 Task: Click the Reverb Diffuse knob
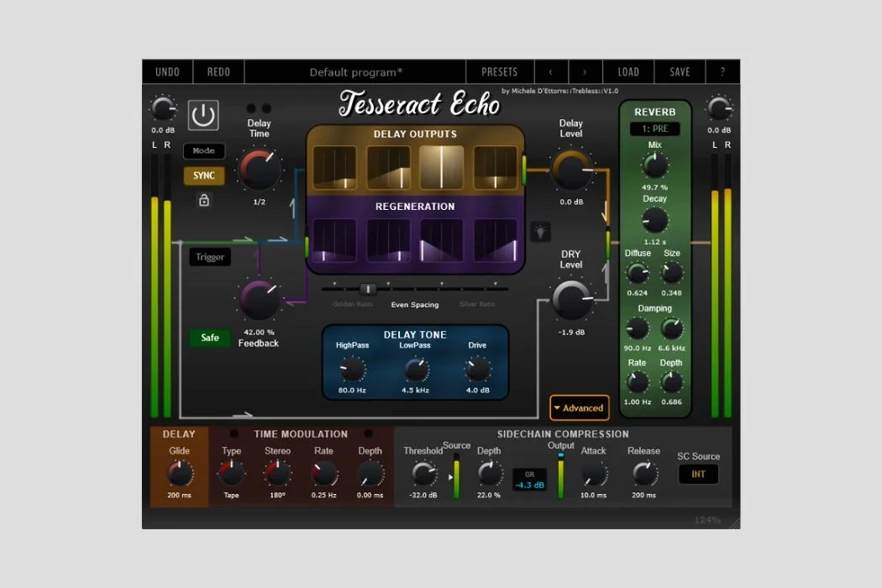tap(638, 274)
